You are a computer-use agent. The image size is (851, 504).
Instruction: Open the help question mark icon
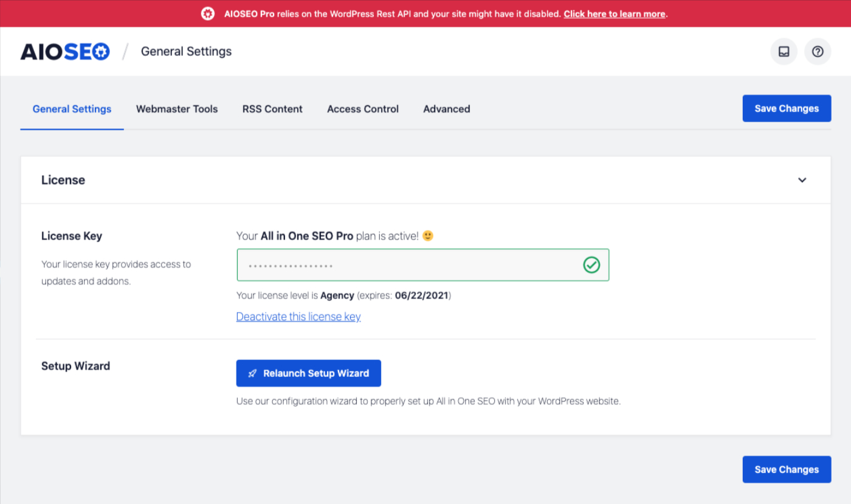tap(818, 52)
